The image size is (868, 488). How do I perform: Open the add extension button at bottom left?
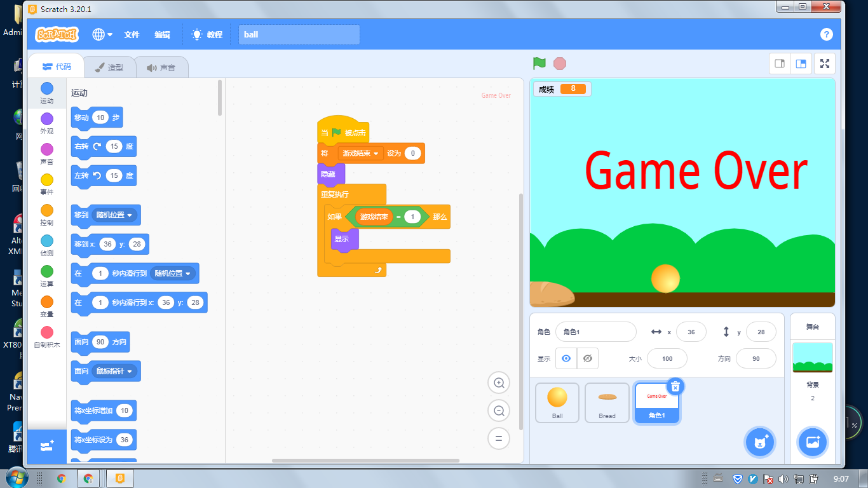[46, 446]
